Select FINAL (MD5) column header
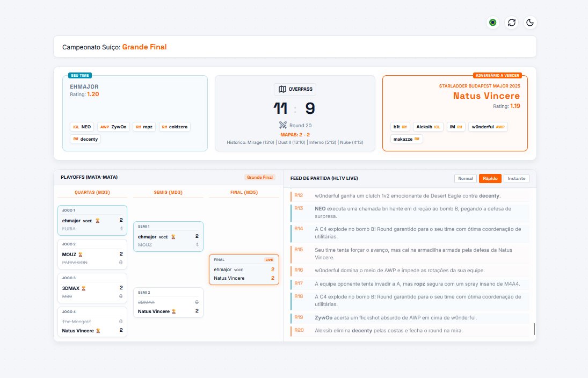This screenshot has width=588, height=378. (244, 192)
